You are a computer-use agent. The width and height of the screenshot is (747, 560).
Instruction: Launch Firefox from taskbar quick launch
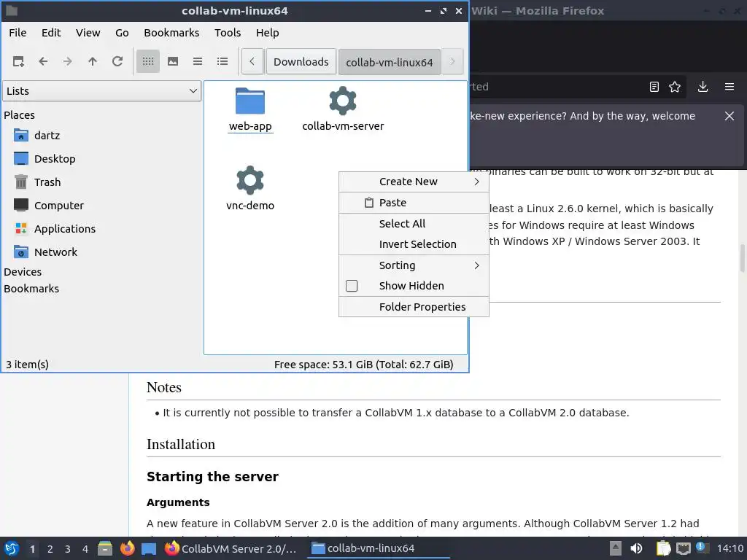point(127,548)
